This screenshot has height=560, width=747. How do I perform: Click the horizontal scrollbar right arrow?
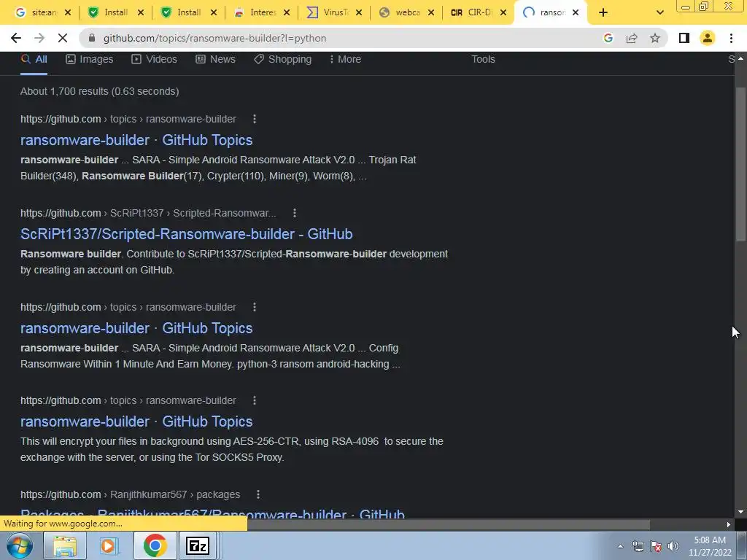click(729, 525)
